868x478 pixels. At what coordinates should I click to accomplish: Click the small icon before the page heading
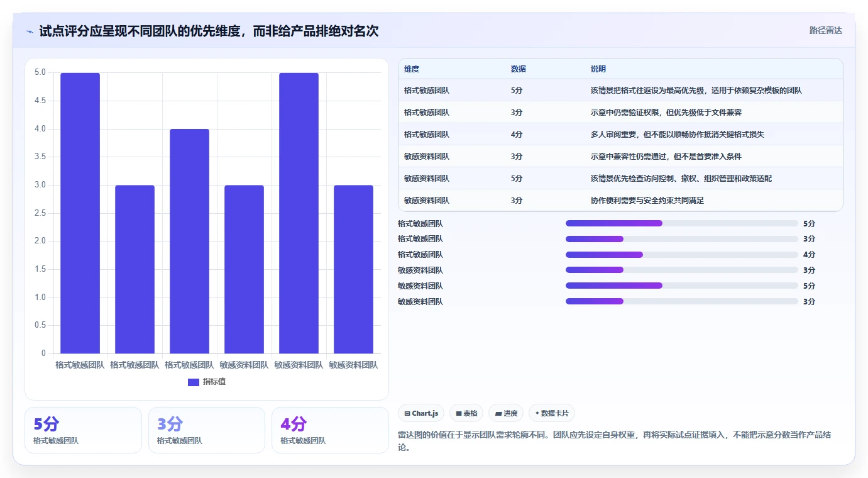[30, 31]
